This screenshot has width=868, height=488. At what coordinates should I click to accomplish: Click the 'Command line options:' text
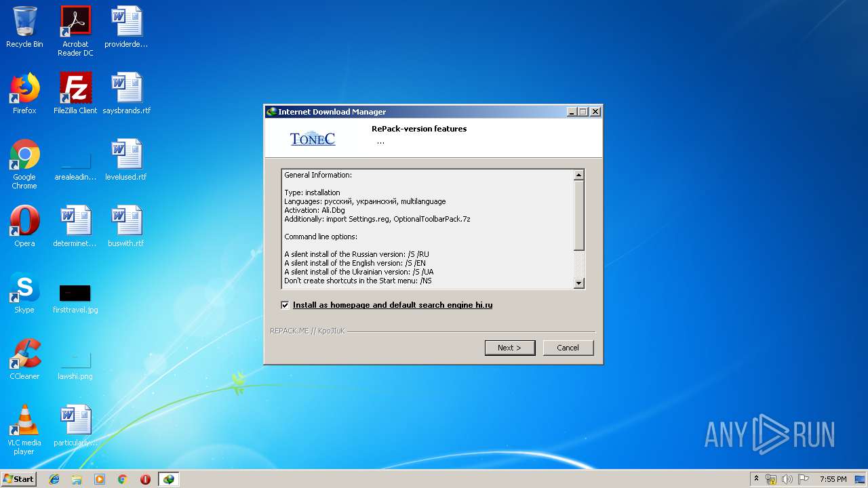(321, 237)
